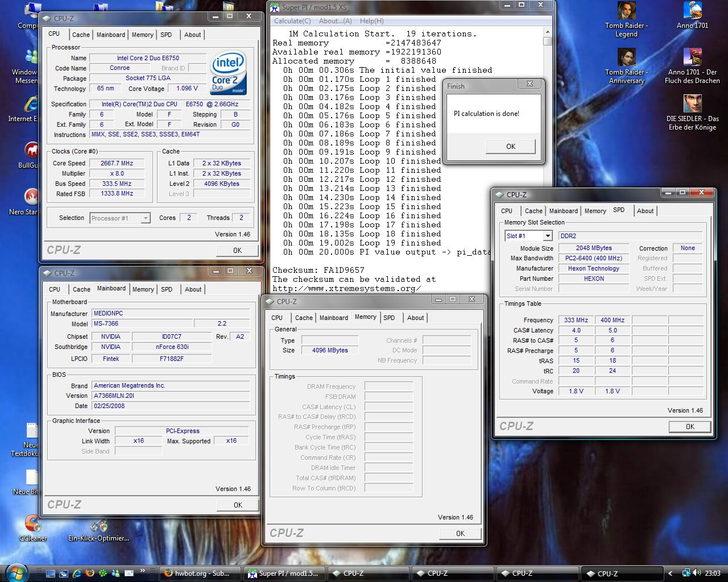Image resolution: width=728 pixels, height=582 pixels.
Task: Show hidden tray icons arrow
Action: tap(671, 573)
